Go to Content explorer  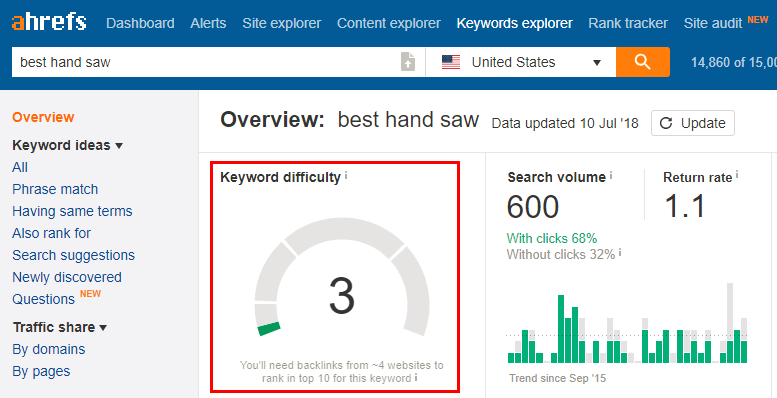(388, 23)
